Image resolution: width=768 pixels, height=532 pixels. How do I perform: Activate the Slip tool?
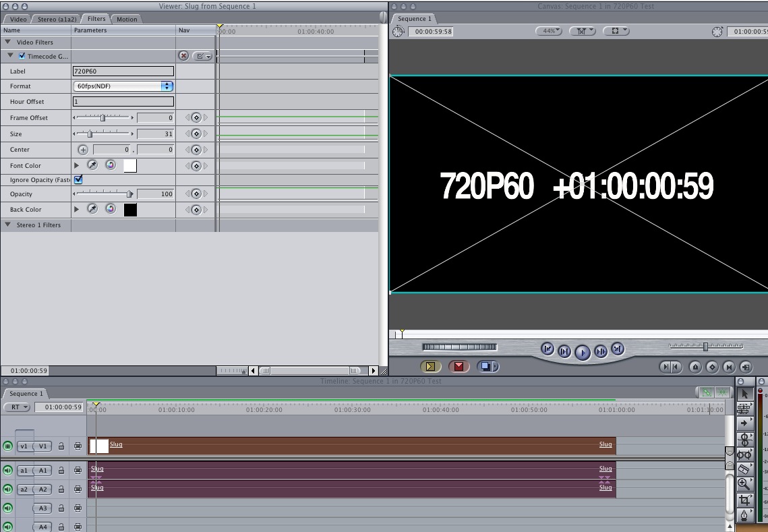point(744,454)
